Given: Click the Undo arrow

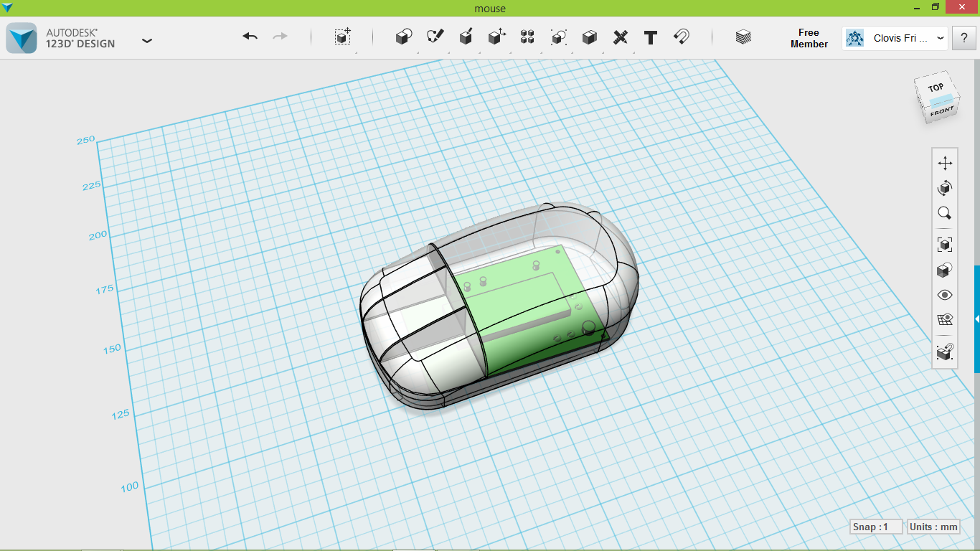Looking at the screenshot, I should pyautogui.click(x=250, y=37).
